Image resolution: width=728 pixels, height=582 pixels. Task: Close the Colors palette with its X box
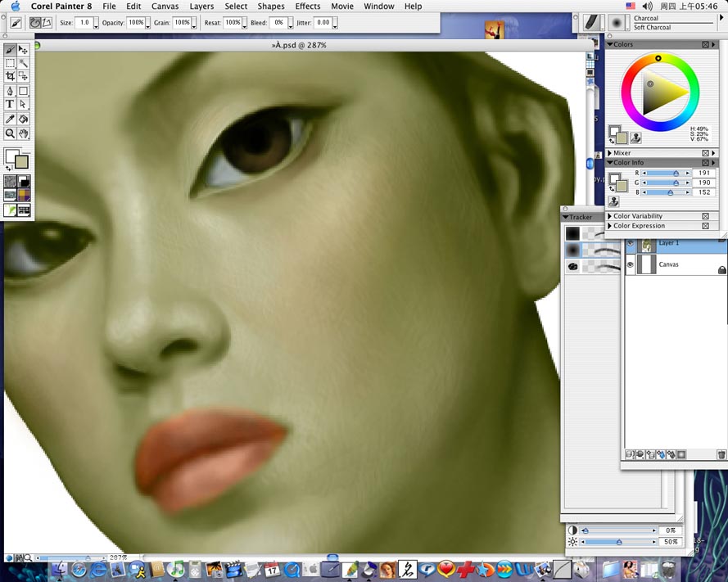(x=705, y=44)
